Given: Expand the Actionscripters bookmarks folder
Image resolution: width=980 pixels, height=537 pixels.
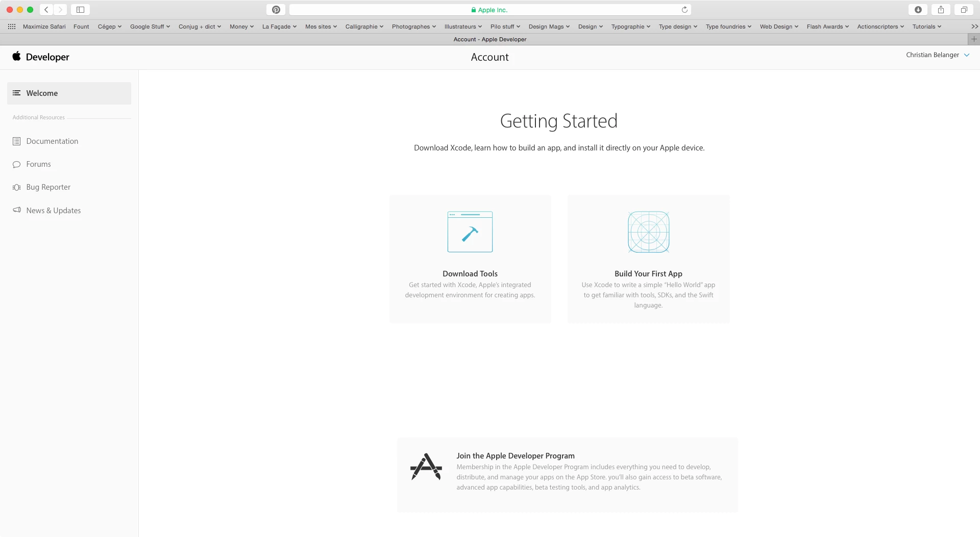Looking at the screenshot, I should [880, 27].
